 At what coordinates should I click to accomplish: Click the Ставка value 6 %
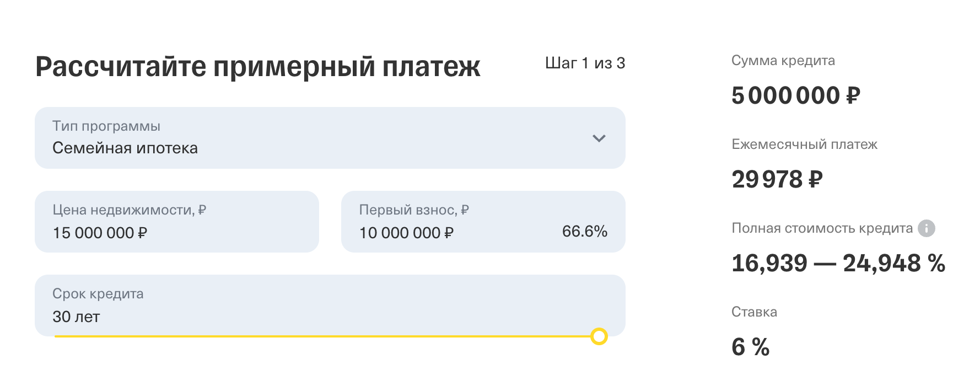pos(750,347)
